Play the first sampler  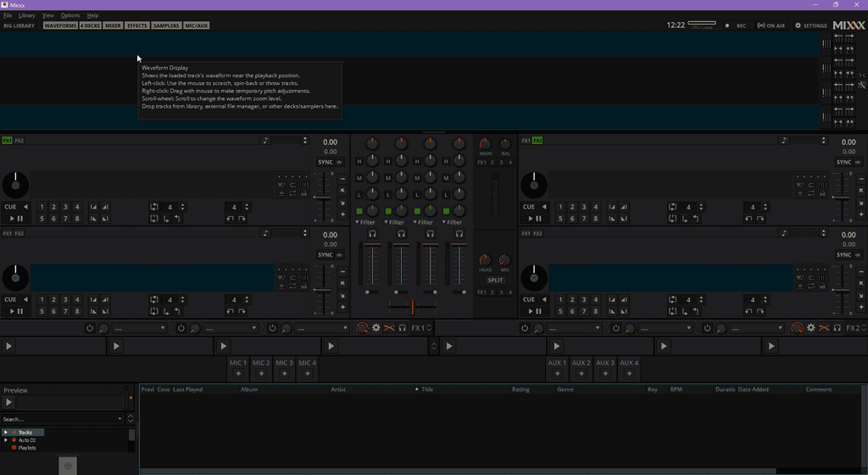pyautogui.click(x=8, y=346)
